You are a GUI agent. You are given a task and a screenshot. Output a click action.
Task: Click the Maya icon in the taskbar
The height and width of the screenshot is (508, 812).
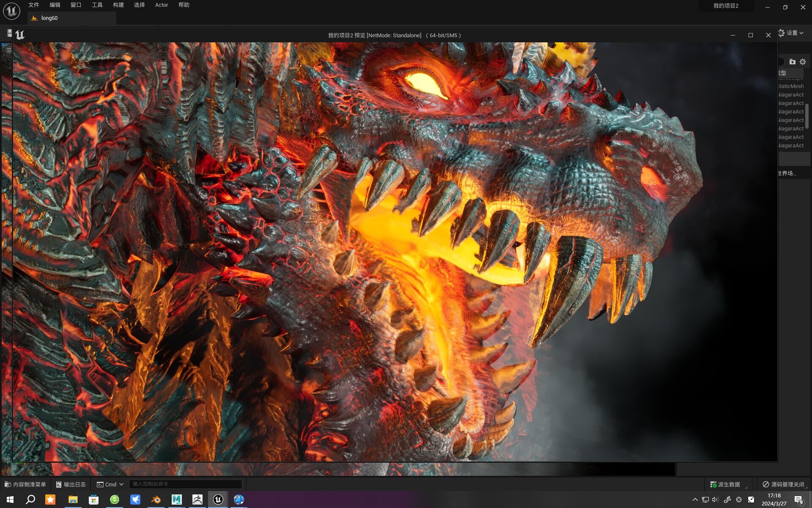click(176, 500)
